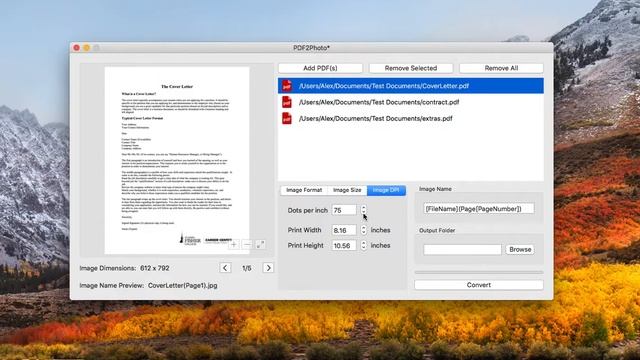The height and width of the screenshot is (360, 640).
Task: Adjust the Dots per inch stepper arrows
Action: click(364, 210)
